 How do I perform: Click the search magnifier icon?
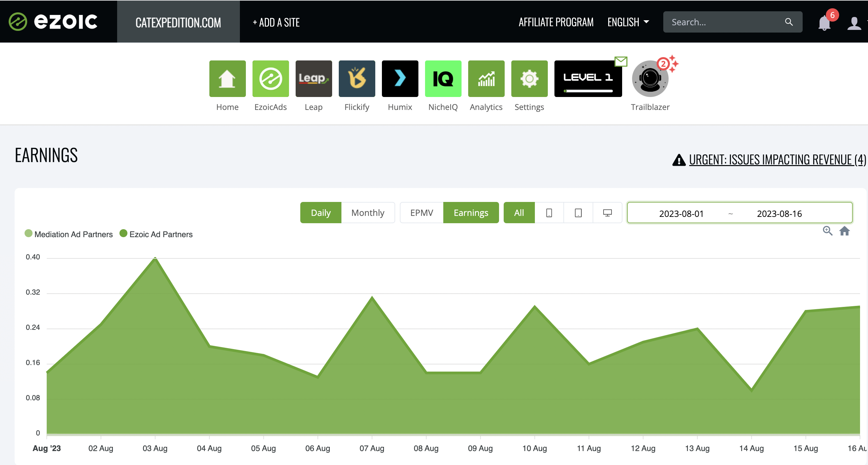pyautogui.click(x=789, y=22)
